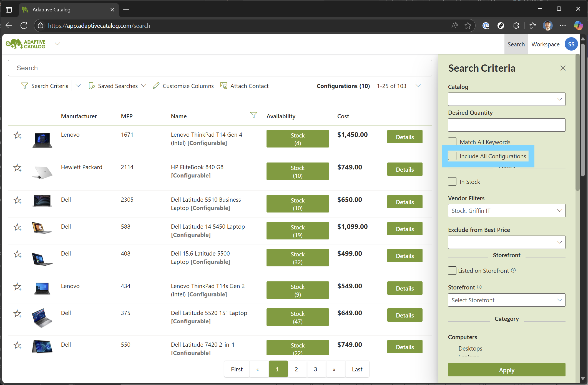
Task: Click the Desired Quantity field
Action: 507,125
